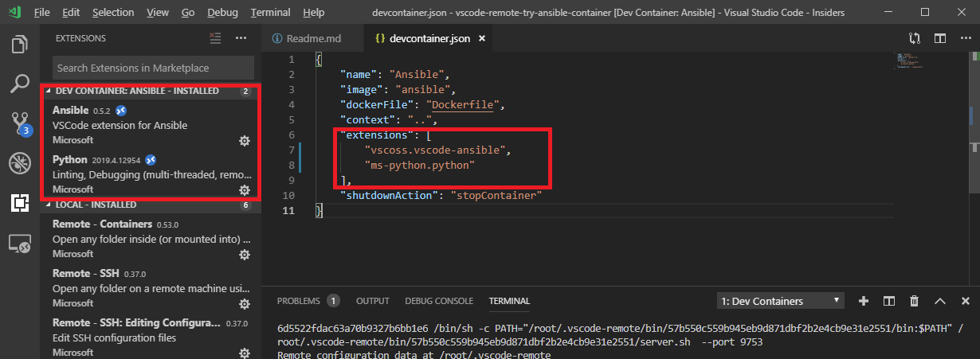Click the VS Code Insiders logo icon
The width and height of the screenshot is (980, 359).
15,12
